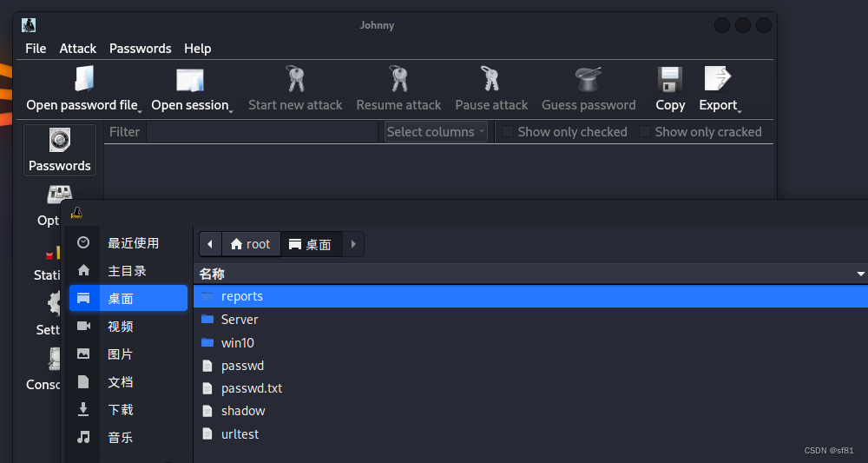Select the win10 folder name

point(238,342)
